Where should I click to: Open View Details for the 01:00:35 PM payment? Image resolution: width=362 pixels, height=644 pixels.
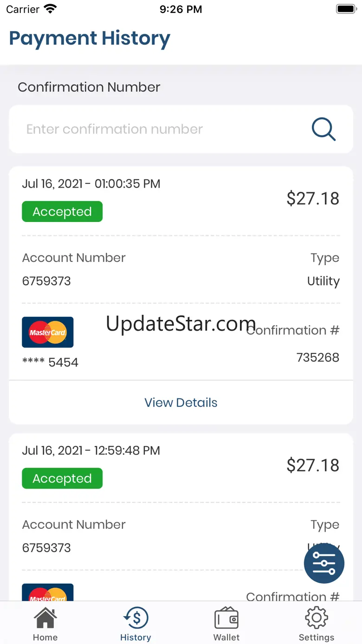click(x=181, y=403)
